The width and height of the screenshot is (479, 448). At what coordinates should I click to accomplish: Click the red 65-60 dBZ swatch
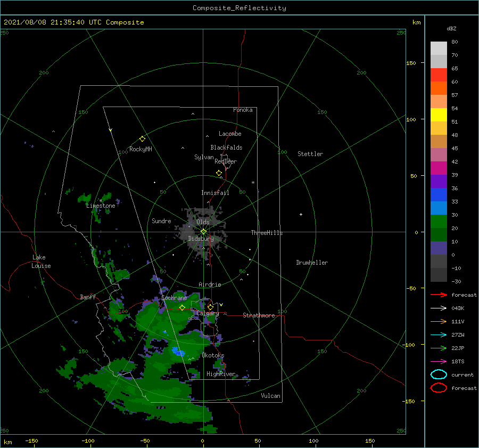click(x=439, y=75)
